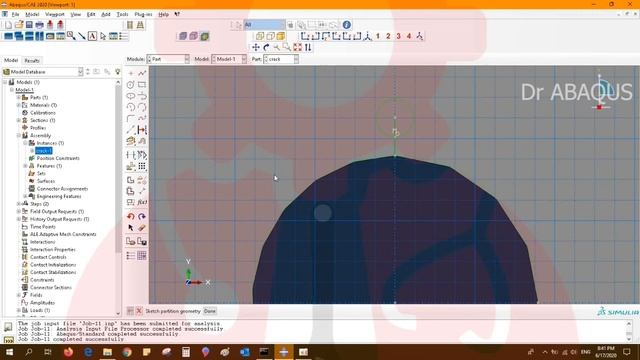Open the Model Database tree dropdown

(x=43, y=72)
